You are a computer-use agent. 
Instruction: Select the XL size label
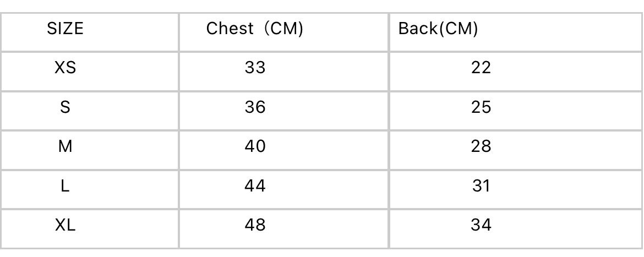[65, 226]
